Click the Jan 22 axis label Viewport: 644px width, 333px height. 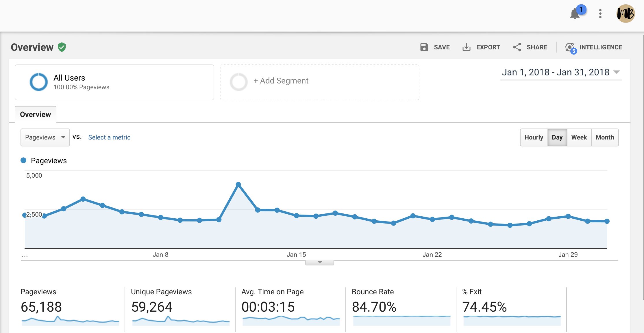click(432, 254)
